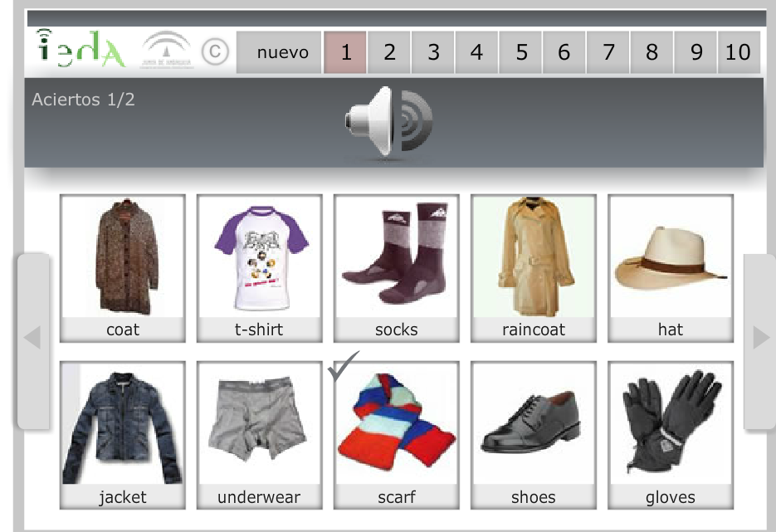Pick the shoes picture
776x532 pixels.
534,435
